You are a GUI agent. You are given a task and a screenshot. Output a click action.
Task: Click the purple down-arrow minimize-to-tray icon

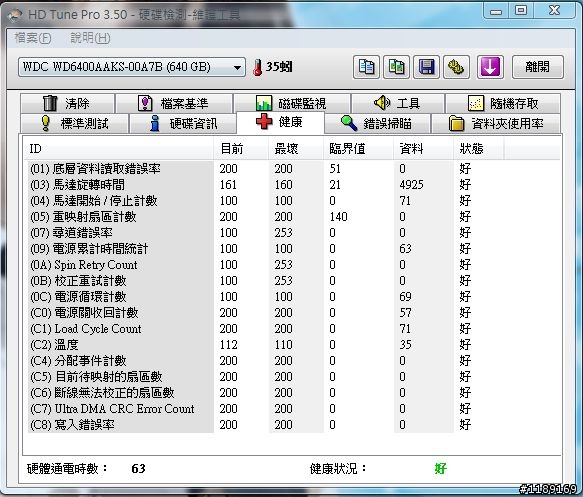[x=490, y=67]
